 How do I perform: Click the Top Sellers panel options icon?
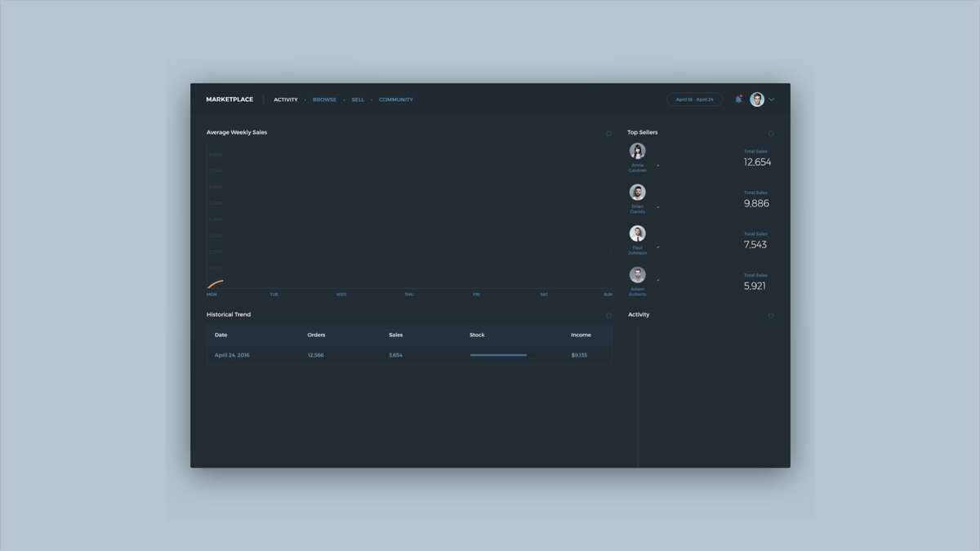[771, 132]
